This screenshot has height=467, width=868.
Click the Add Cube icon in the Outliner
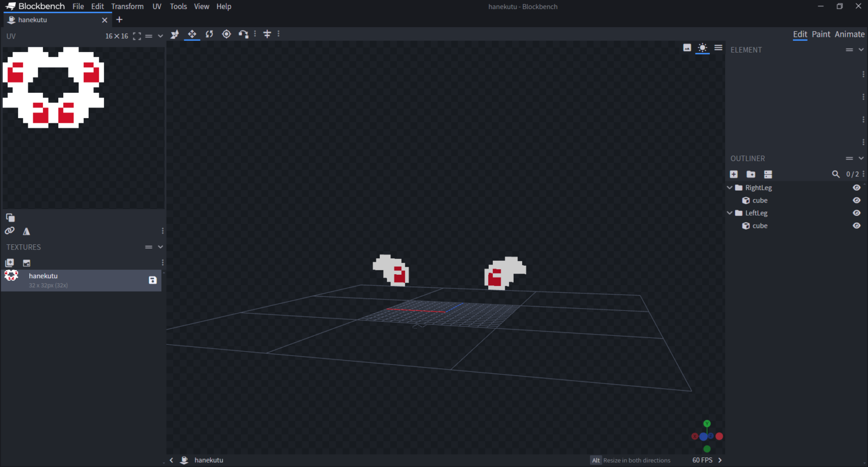coord(734,174)
